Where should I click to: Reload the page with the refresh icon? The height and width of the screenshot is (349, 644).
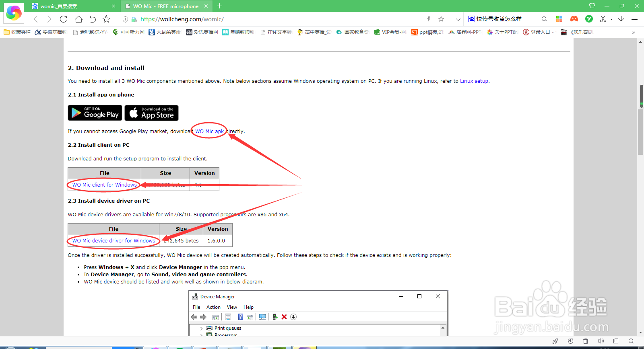pyautogui.click(x=64, y=19)
